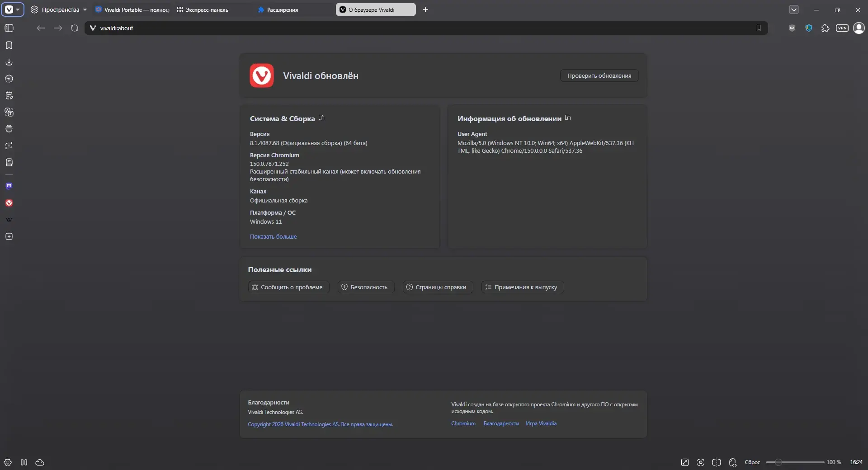868x470 pixels.
Task: Click Сообщить о проблеме button
Action: (289, 287)
